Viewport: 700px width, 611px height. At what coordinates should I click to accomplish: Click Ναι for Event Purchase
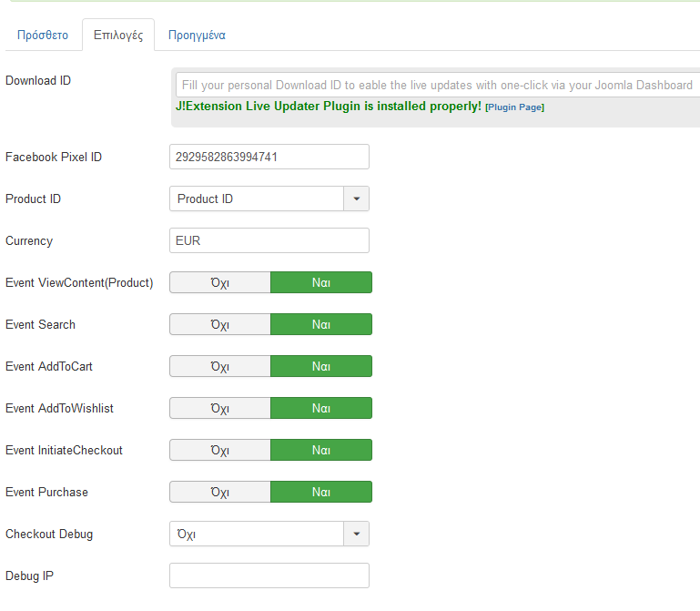pos(321,492)
